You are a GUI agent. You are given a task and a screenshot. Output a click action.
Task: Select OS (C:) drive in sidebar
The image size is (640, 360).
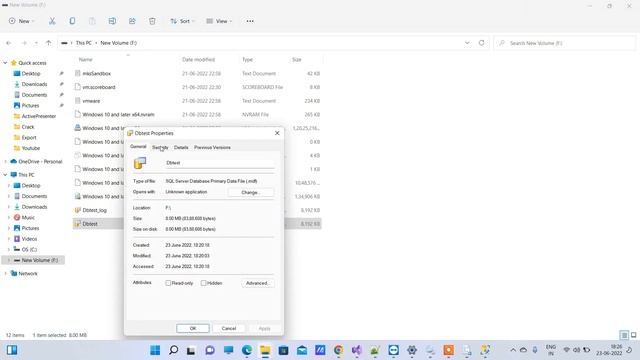tap(29, 249)
